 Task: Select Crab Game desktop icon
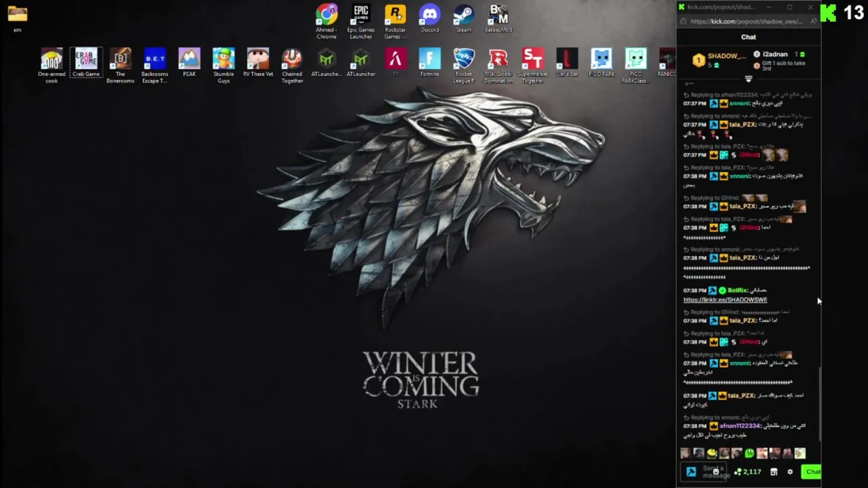coord(86,62)
